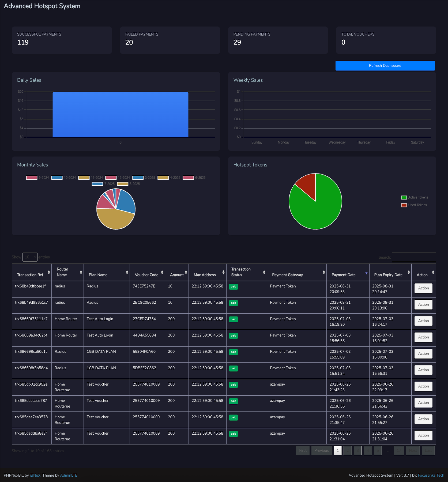
Task: Click voucher code 743E75247E cell
Action: tap(147, 289)
